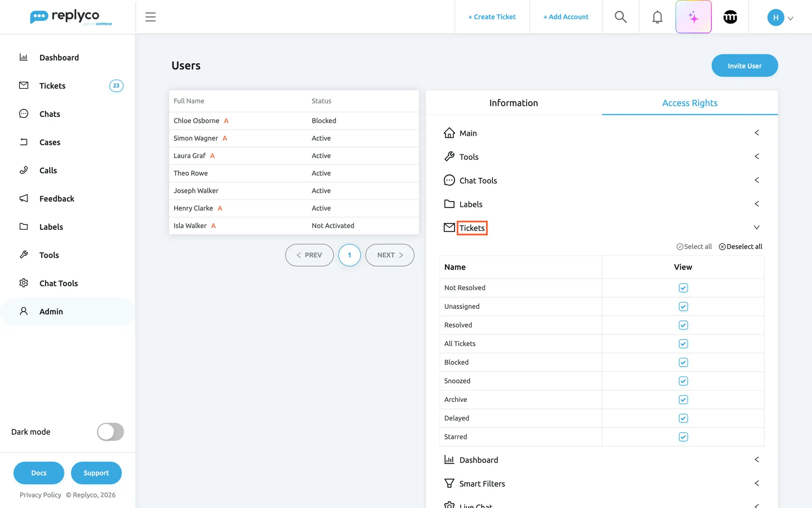This screenshot has height=508, width=812.
Task: Uncheck View for Not Resolved
Action: point(683,288)
